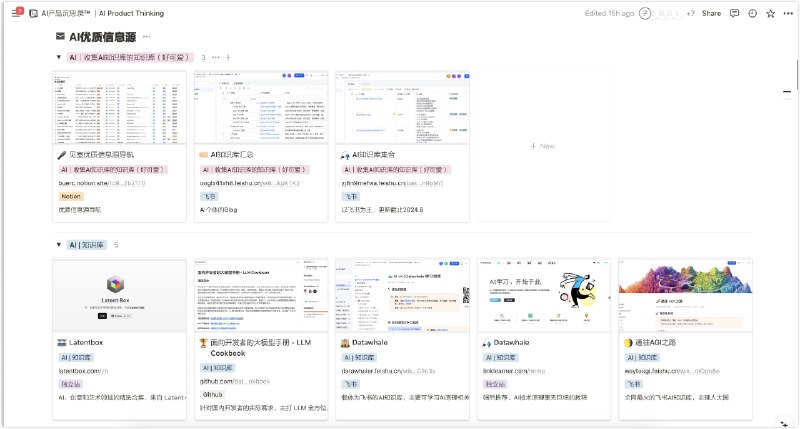Viewport: 800px width, 429px height.
Task: Open the sidebar hamburger menu
Action: pos(16,13)
